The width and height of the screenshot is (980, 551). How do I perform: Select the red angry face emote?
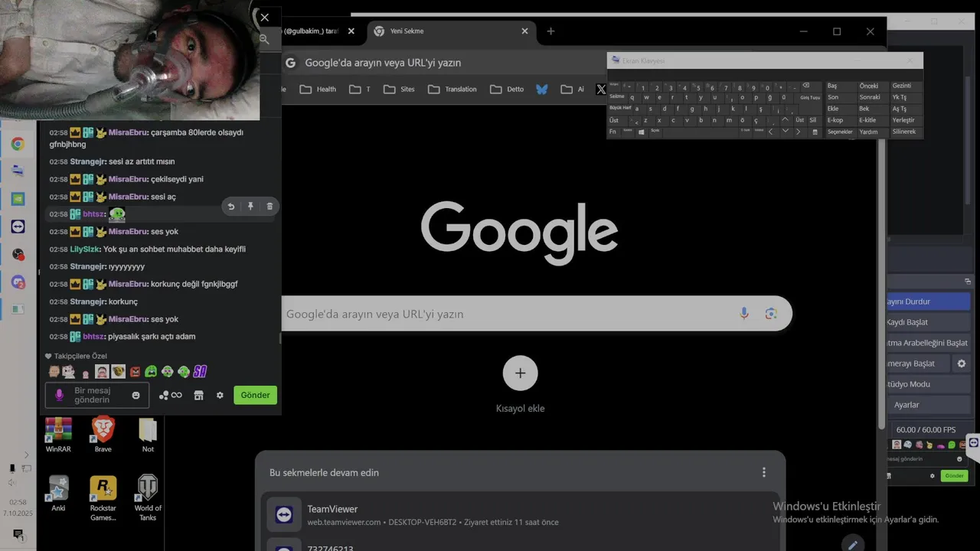click(136, 372)
